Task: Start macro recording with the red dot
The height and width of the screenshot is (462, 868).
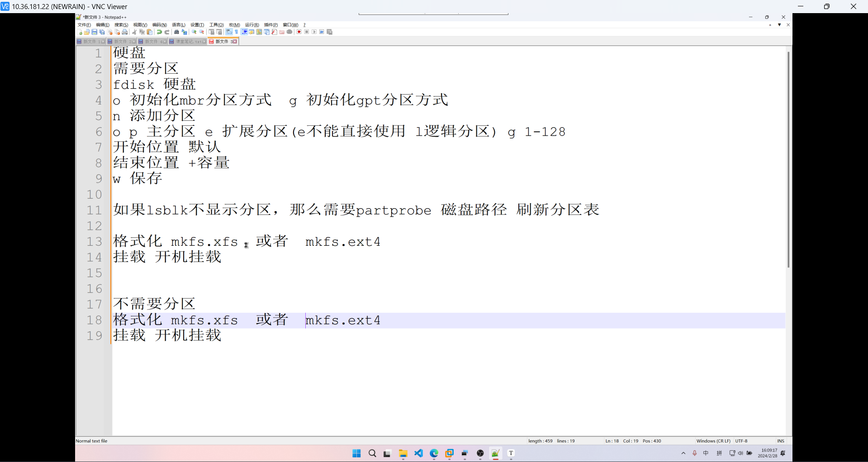Action: point(299,32)
